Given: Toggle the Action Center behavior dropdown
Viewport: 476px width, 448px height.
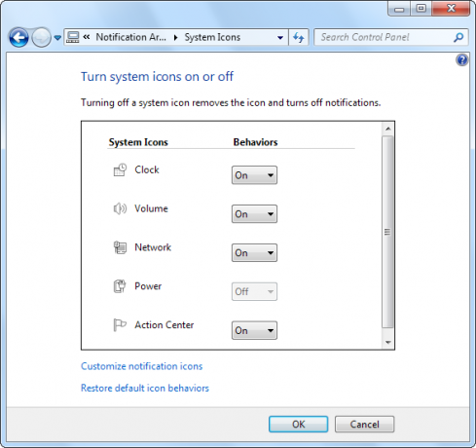Looking at the screenshot, I should pyautogui.click(x=254, y=330).
